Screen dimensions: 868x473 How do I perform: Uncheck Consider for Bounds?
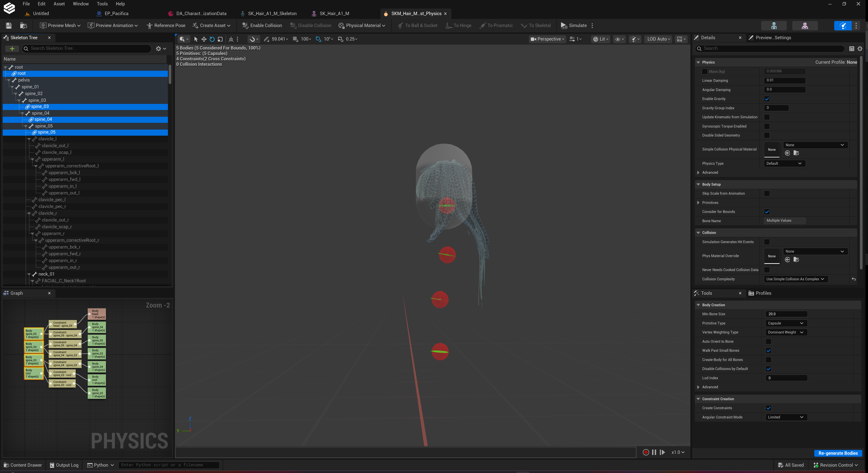pos(767,212)
